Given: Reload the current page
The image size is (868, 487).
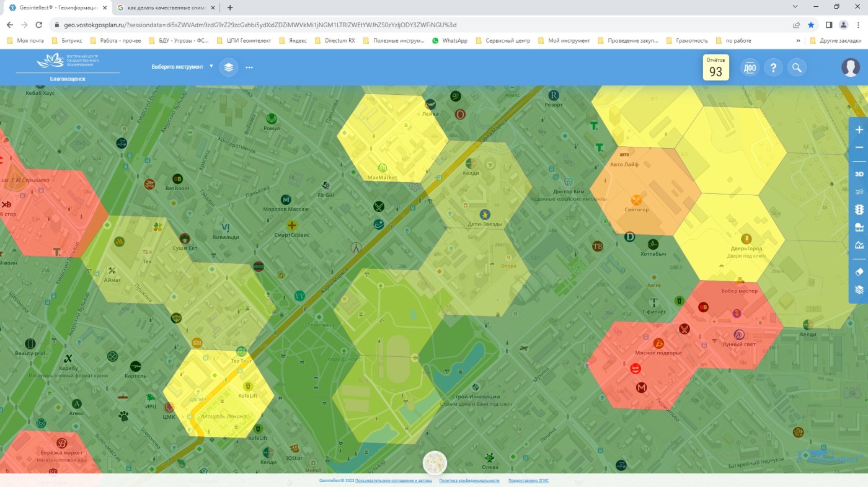Looking at the screenshot, I should coord(39,25).
